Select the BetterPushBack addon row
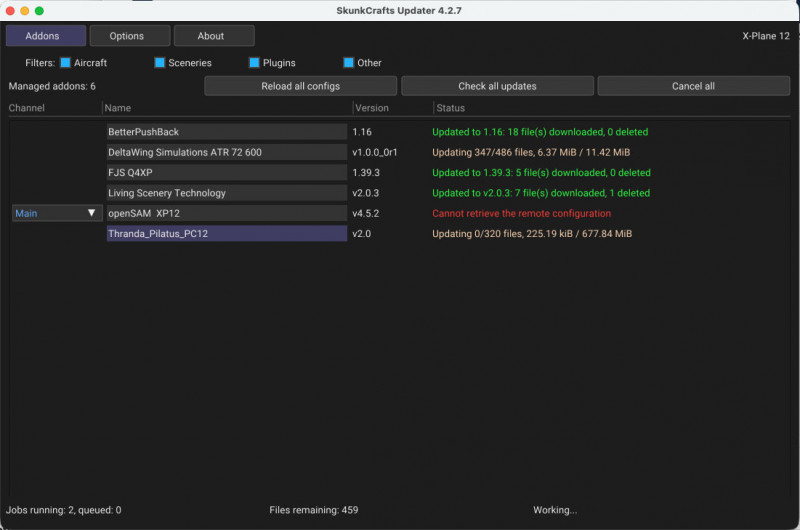The width and height of the screenshot is (800, 530). pyautogui.click(x=227, y=132)
